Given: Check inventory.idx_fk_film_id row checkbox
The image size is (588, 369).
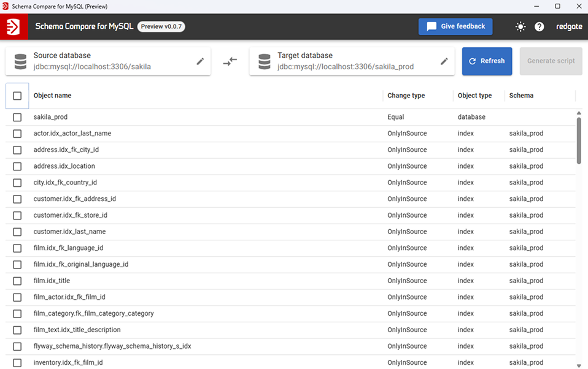Looking at the screenshot, I should tap(17, 363).
